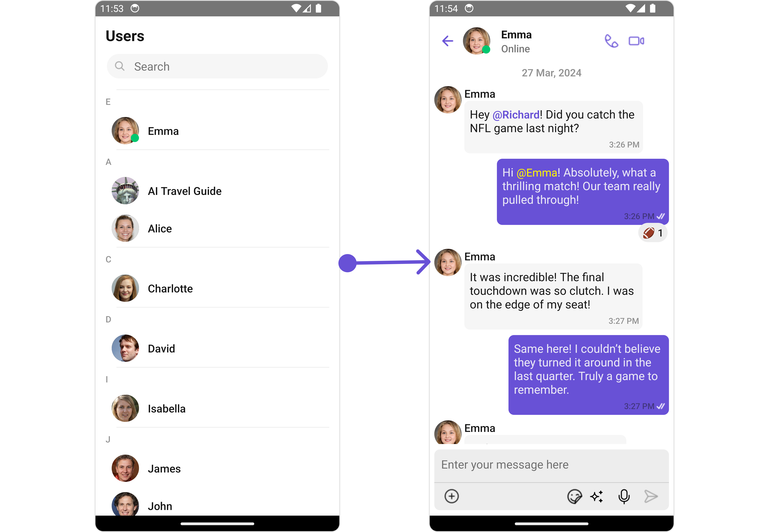Viewport: 767px width, 532px height.
Task: Tap the back arrow in chat header
Action: click(447, 41)
